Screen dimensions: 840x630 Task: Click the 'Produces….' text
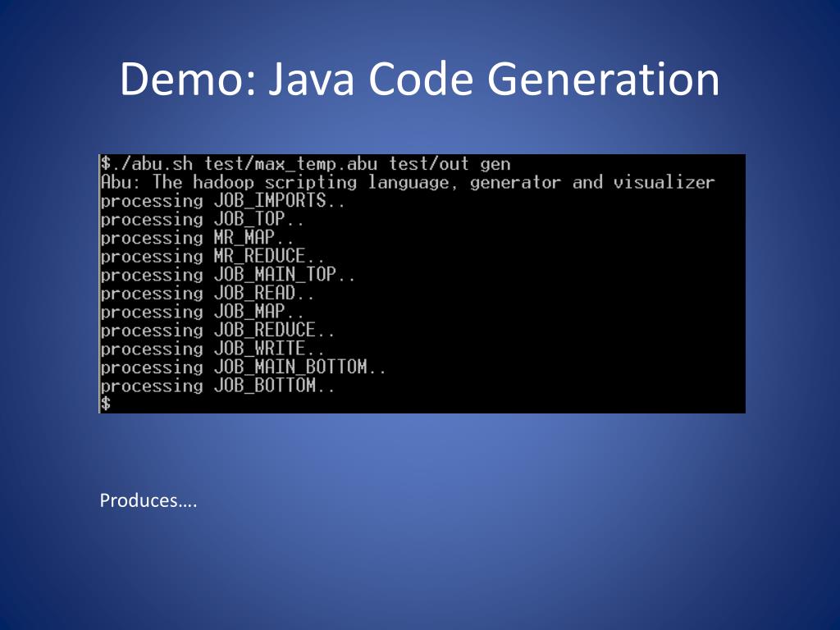point(148,500)
